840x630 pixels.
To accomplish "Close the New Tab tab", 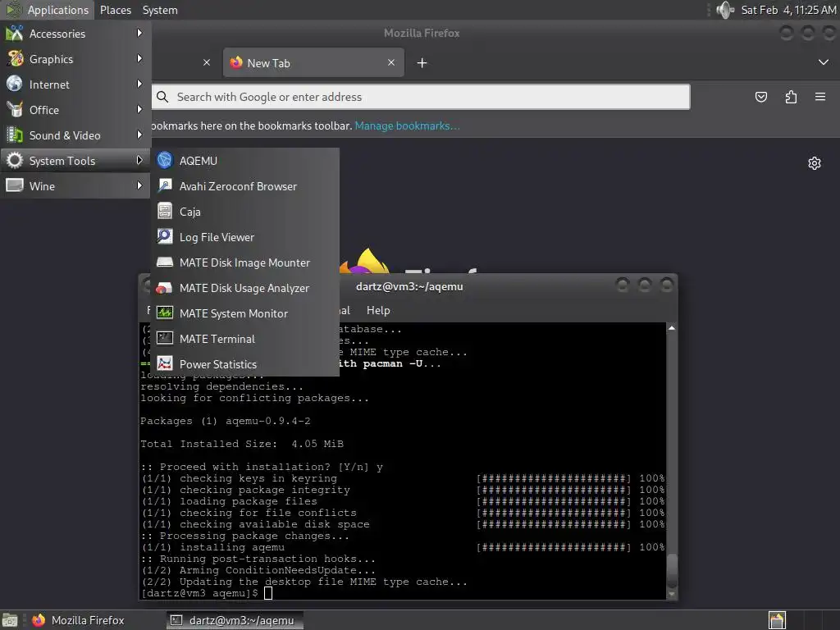I will coord(391,62).
